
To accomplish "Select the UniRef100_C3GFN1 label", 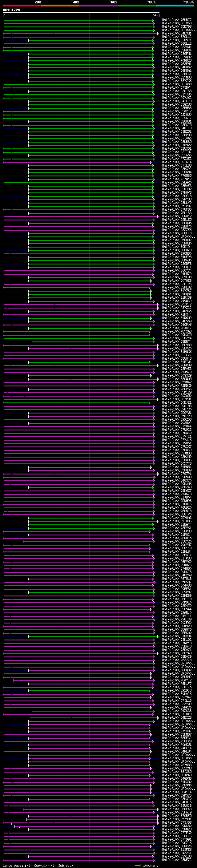I will tap(177, 54).
